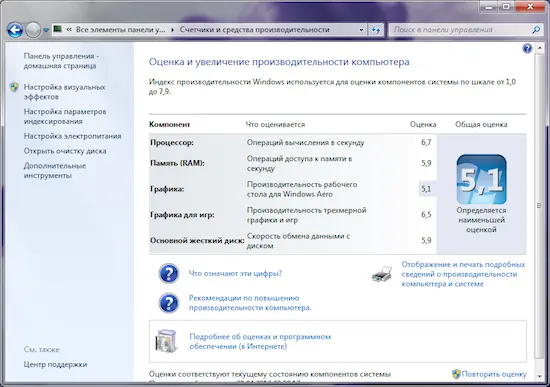Minimize the Control Panel window

tap(489, 7)
